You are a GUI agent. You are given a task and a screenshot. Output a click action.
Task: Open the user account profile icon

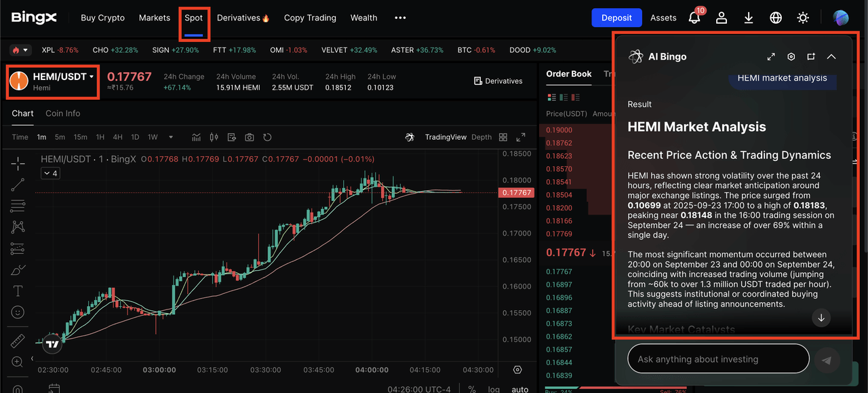722,18
